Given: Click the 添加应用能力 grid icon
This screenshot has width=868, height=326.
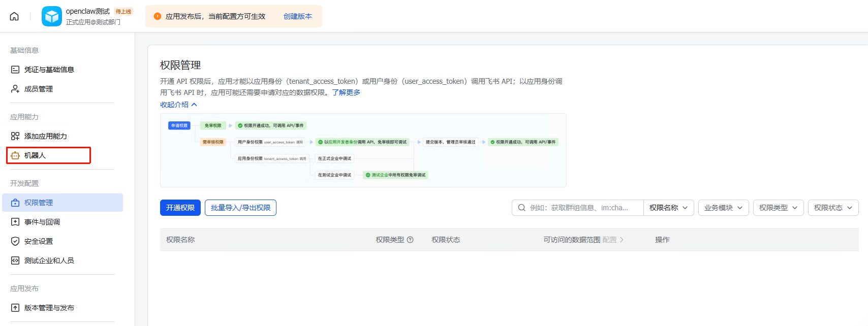Looking at the screenshot, I should [x=15, y=136].
